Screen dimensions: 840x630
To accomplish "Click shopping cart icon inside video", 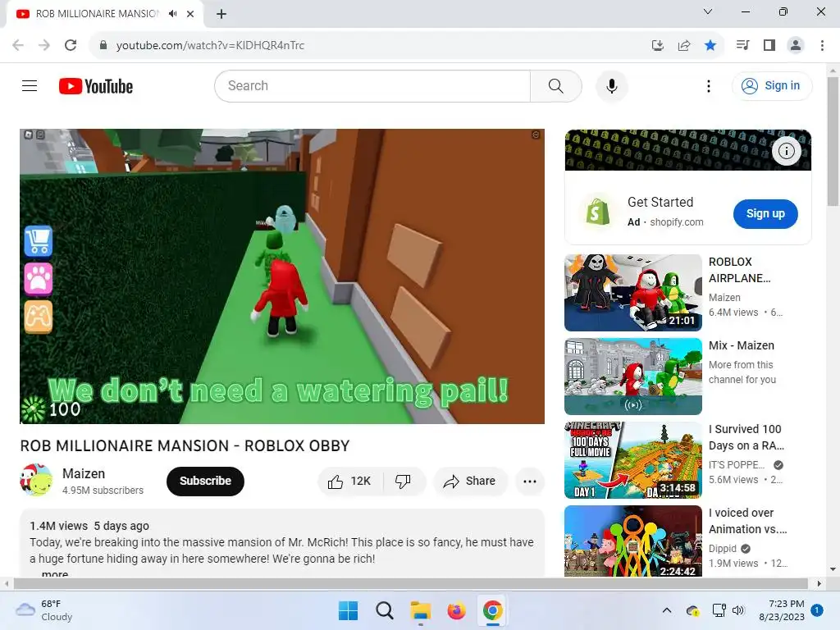I will 39,241.
